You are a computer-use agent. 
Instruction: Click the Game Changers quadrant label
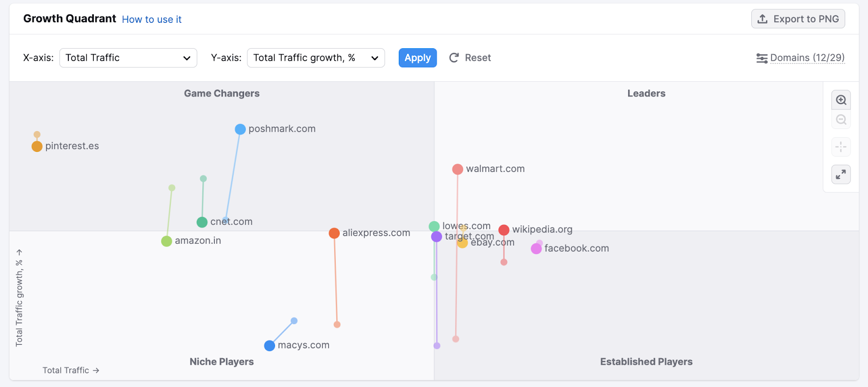[222, 93]
